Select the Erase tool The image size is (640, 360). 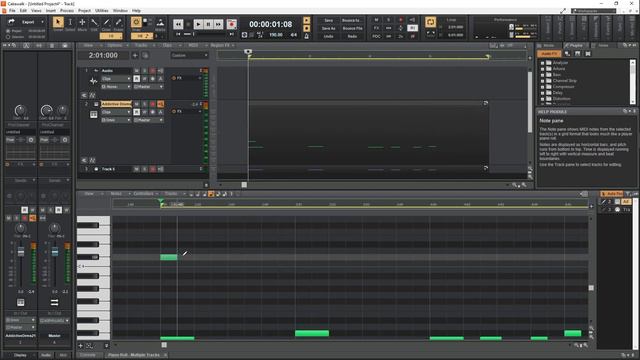(x=118, y=22)
